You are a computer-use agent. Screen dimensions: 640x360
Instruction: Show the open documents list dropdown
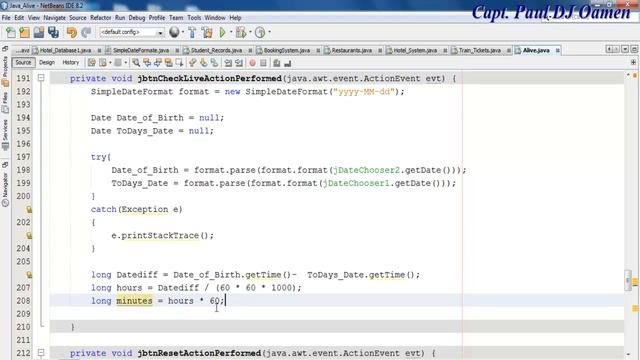pyautogui.click(x=625, y=49)
